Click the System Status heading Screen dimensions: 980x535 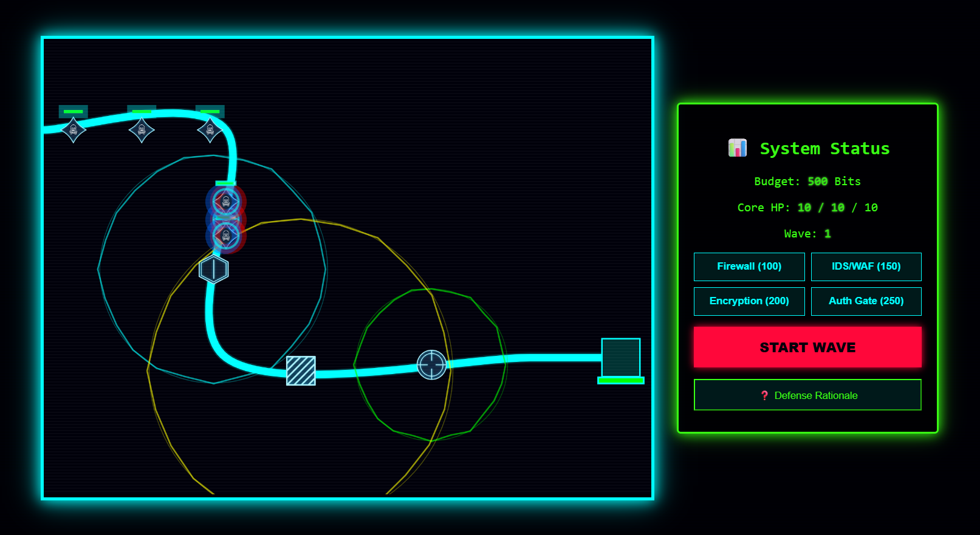tap(824, 148)
